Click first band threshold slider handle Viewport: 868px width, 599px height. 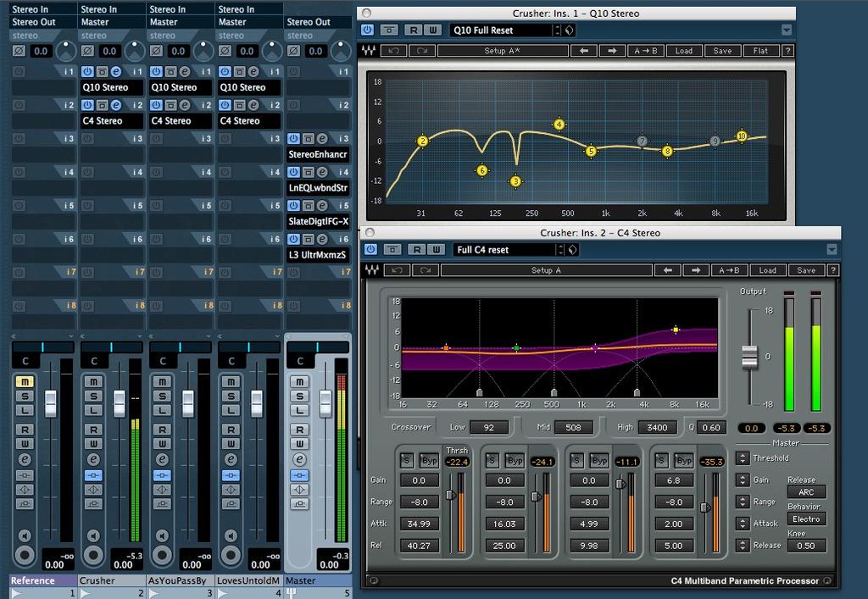coord(451,495)
